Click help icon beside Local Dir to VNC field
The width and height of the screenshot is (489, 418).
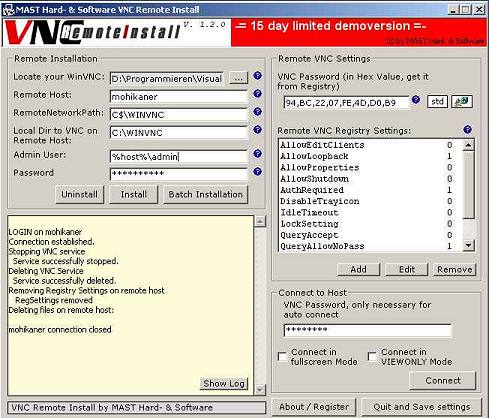pyautogui.click(x=257, y=130)
